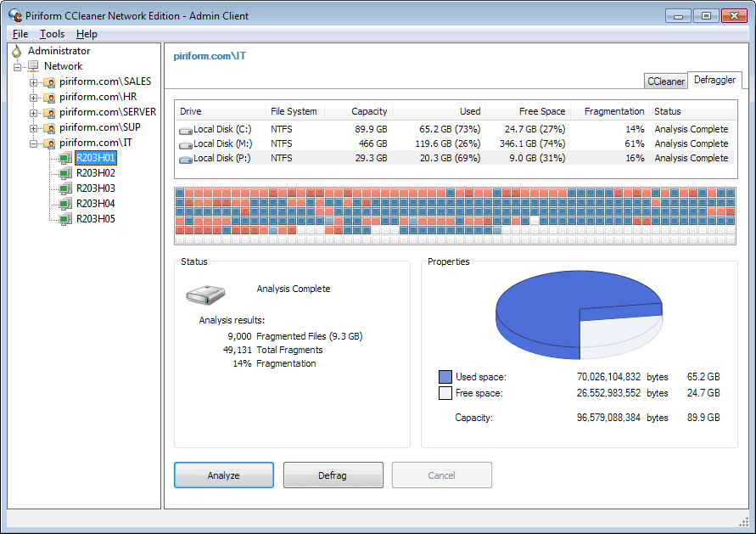The image size is (756, 534).
Task: Select the Network tree item label
Action: pos(63,66)
